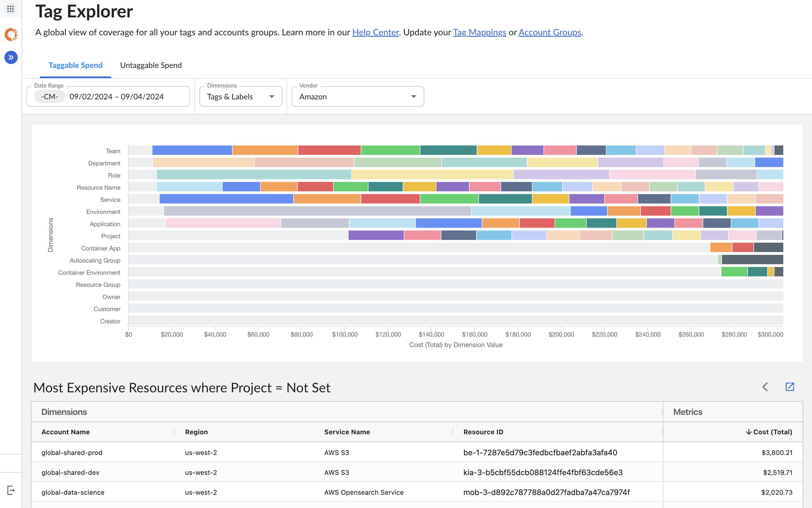This screenshot has height=508, width=812.
Task: Open the apps grid menu icon
Action: [x=10, y=8]
